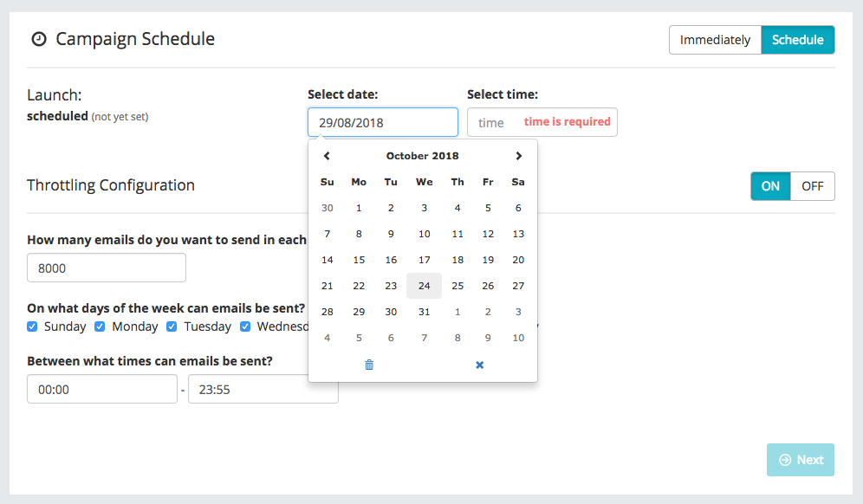The height and width of the screenshot is (504, 863).
Task: Toggle the Sunday checkbox
Action: click(32, 326)
